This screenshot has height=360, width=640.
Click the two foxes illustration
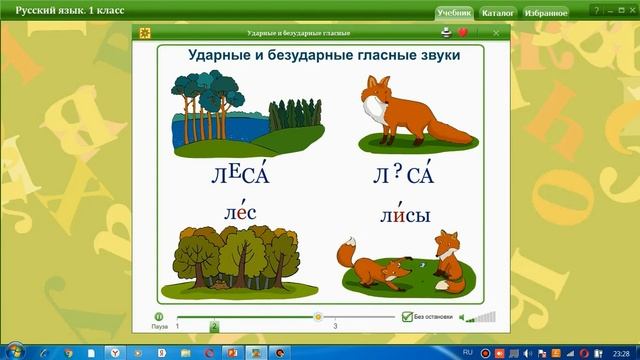407,263
